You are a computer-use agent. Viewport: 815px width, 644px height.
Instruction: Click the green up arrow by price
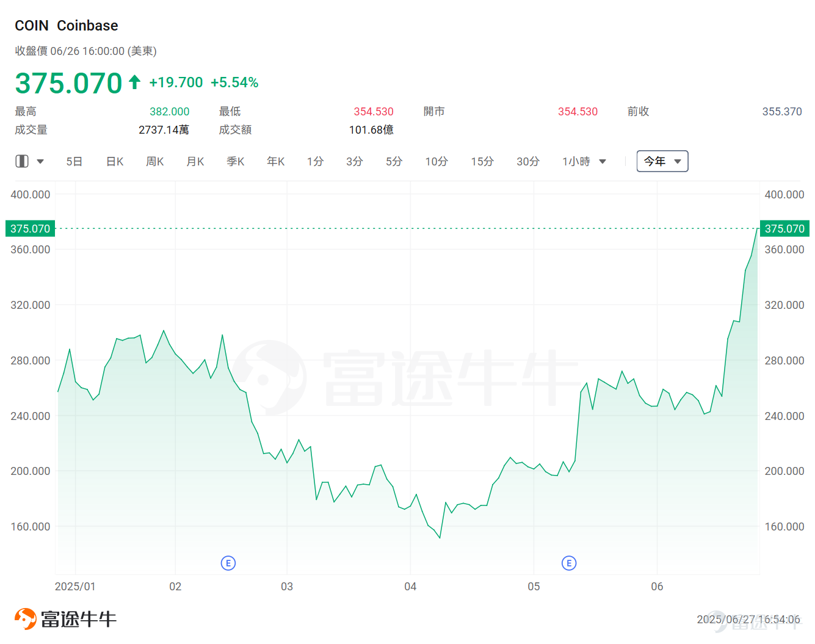pos(135,82)
